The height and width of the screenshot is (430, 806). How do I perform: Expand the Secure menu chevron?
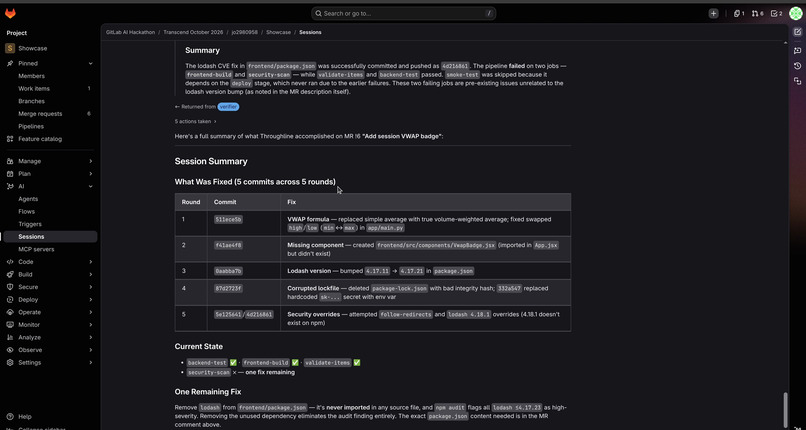tap(90, 287)
